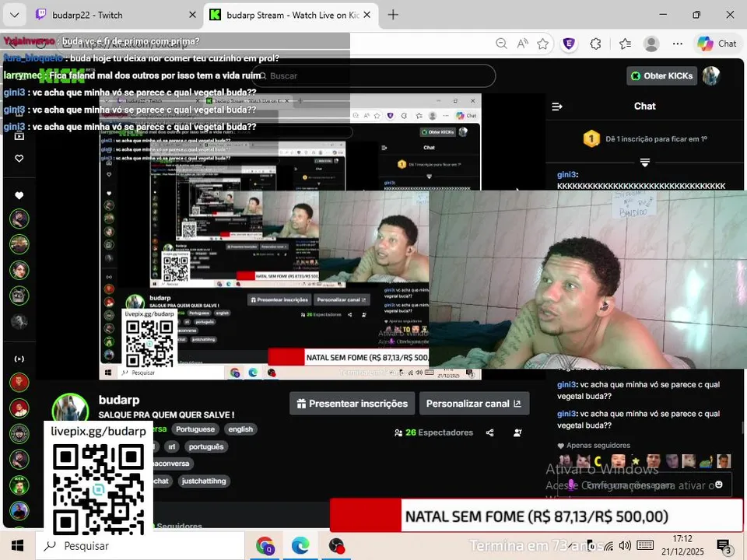Click the Buscar search field on Kick
The height and width of the screenshot is (560, 747).
pyautogui.click(x=375, y=75)
